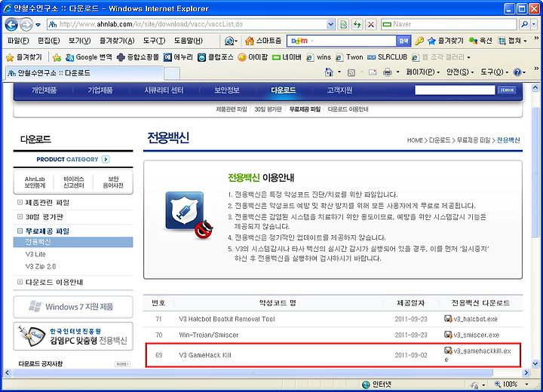Expand the 제품관련 파일 tree section
The image size is (543, 392).
(x=20, y=202)
